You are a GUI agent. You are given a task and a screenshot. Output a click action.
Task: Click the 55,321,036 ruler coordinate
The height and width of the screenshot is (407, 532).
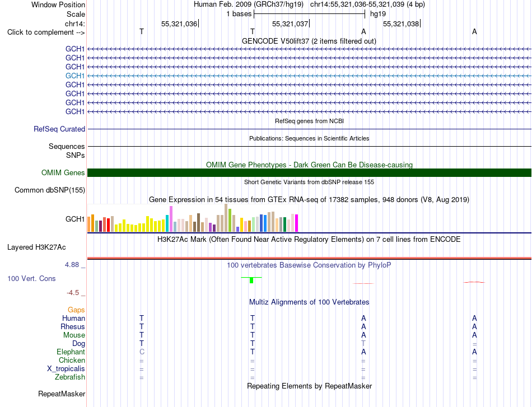click(x=179, y=24)
